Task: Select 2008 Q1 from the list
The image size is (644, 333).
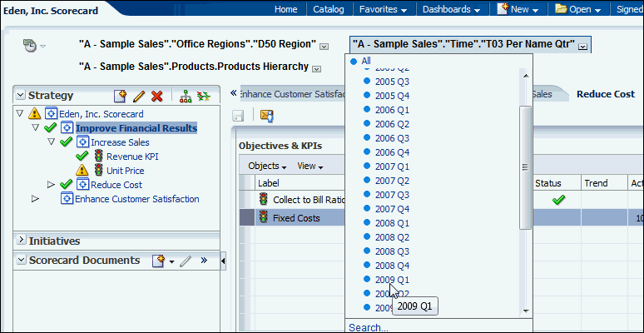Action: coord(392,223)
